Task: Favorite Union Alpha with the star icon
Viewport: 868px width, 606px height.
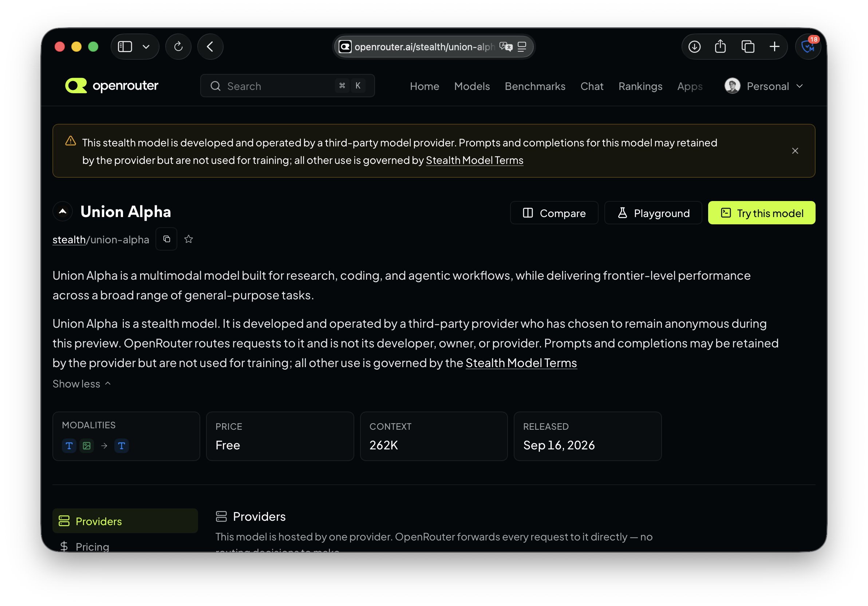Action: (189, 239)
